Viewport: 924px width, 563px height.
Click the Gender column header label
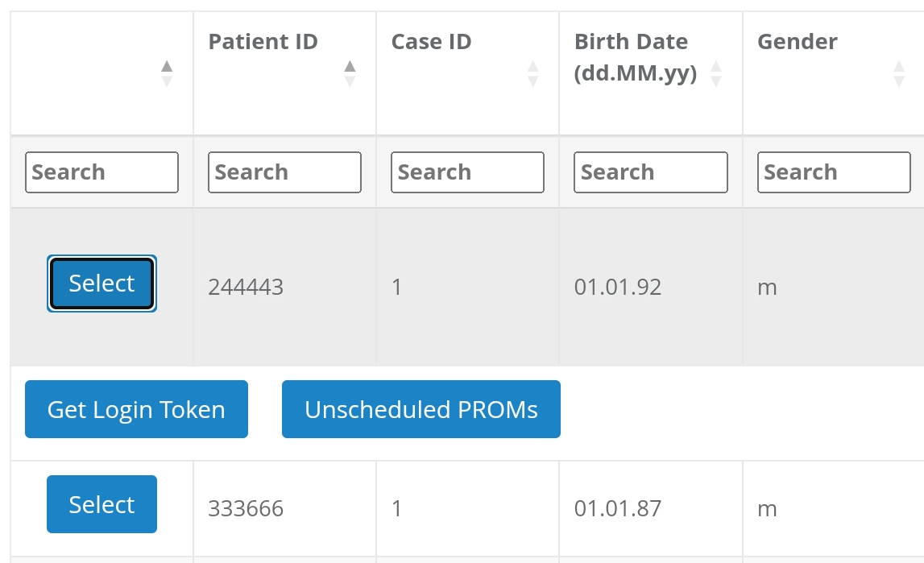pyautogui.click(x=797, y=42)
